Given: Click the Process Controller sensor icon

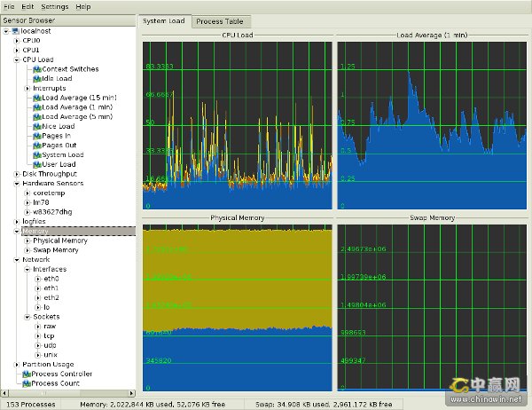Looking at the screenshot, I should click(x=27, y=374).
